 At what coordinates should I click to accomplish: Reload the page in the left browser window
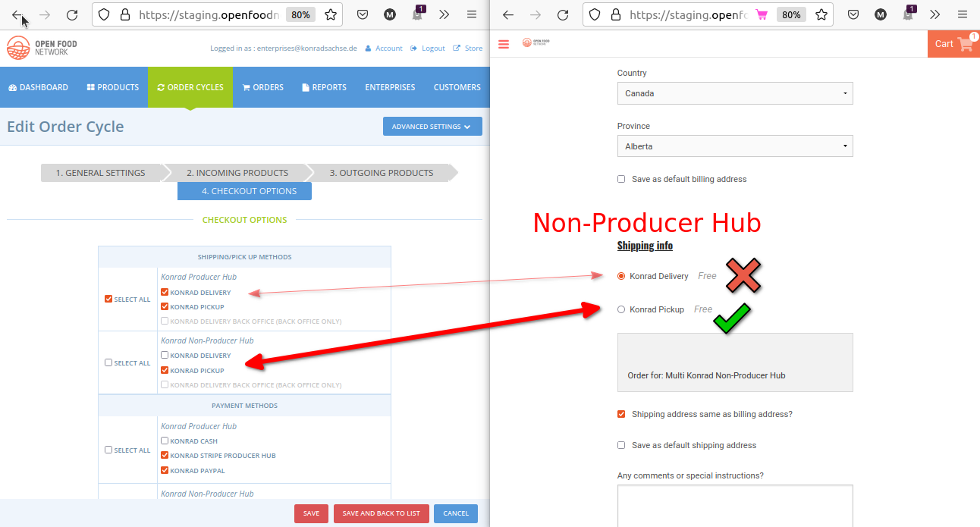pyautogui.click(x=72, y=14)
